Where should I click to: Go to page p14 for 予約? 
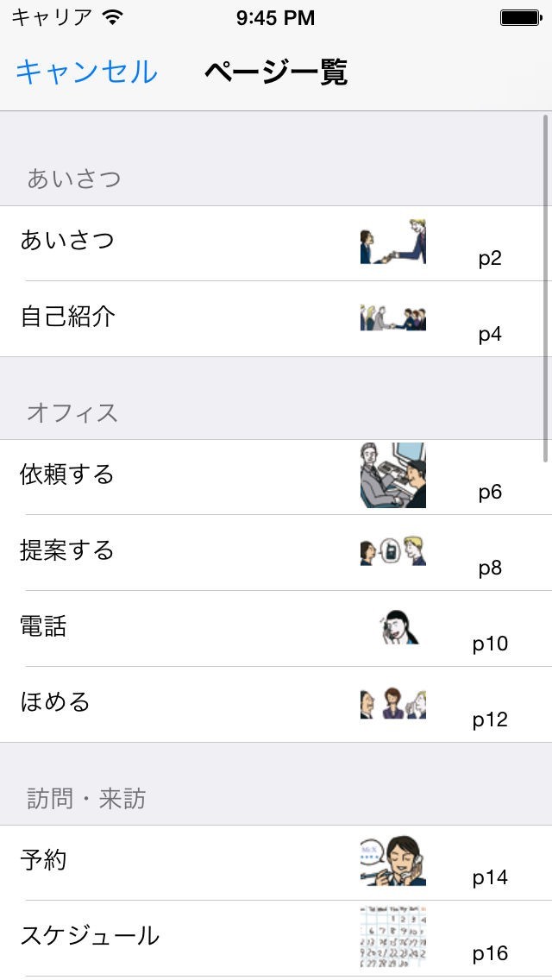click(490, 877)
